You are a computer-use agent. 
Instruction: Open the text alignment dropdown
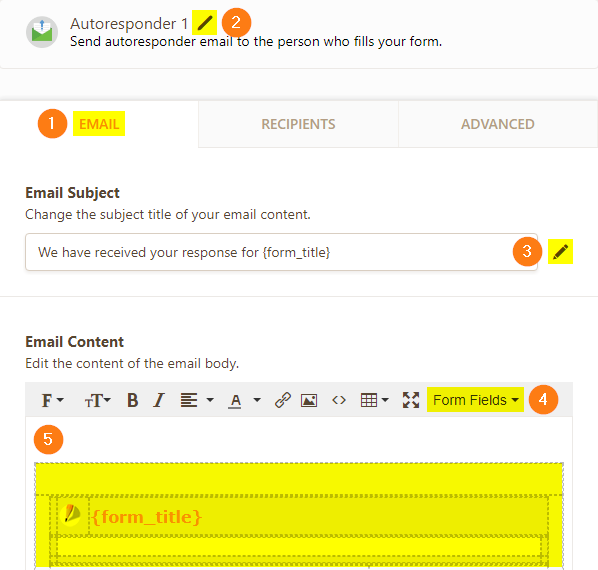pyautogui.click(x=197, y=400)
